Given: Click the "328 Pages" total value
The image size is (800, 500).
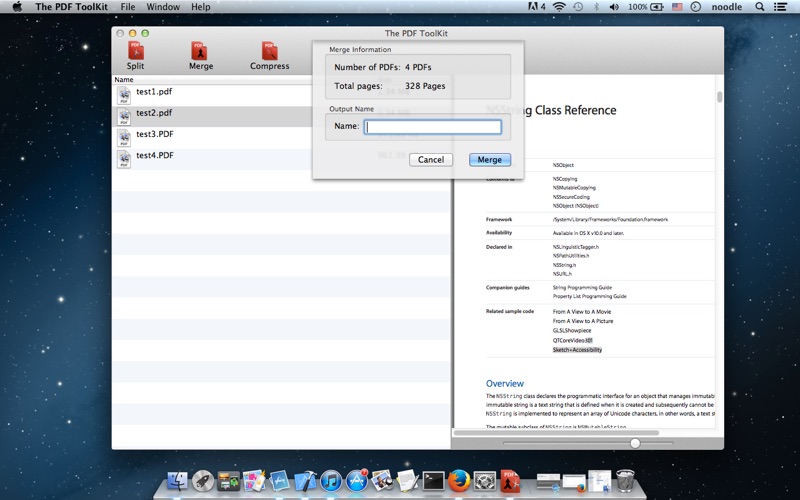Looking at the screenshot, I should click(x=425, y=86).
